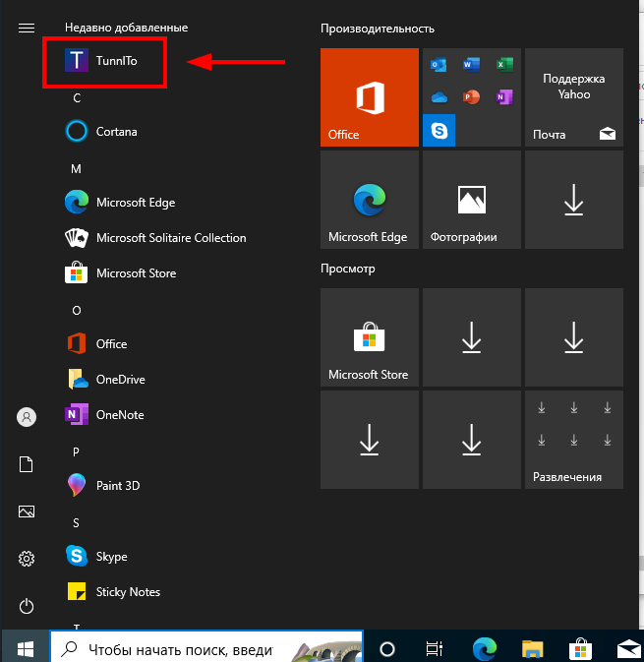Open OneDrive from the app list
The image size is (644, 662).
tap(120, 380)
